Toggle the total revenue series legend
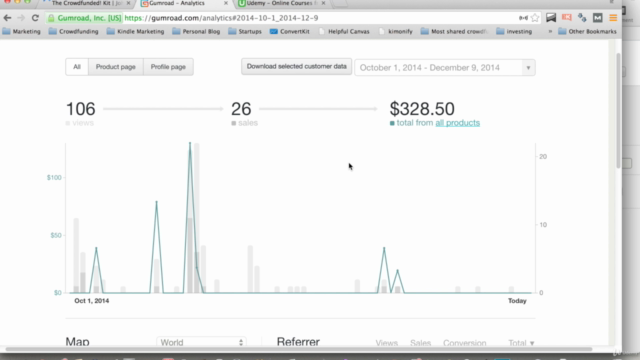This screenshot has height=360, width=640. tap(435, 123)
